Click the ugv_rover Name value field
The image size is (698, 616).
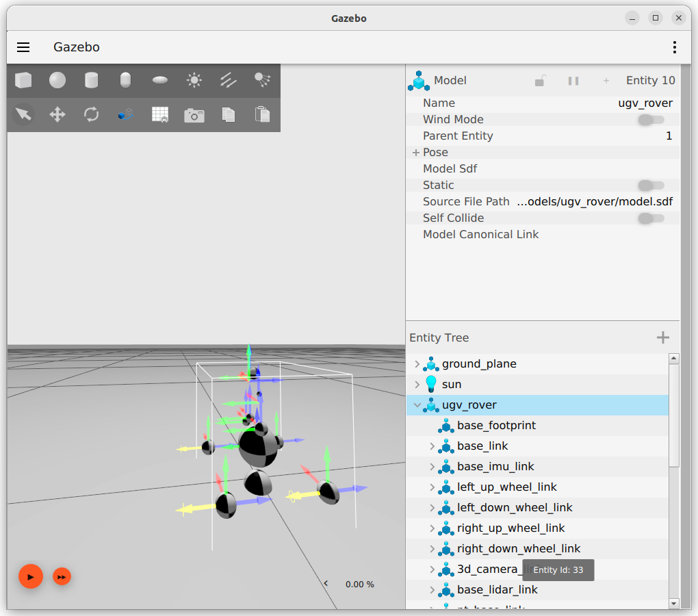click(645, 103)
